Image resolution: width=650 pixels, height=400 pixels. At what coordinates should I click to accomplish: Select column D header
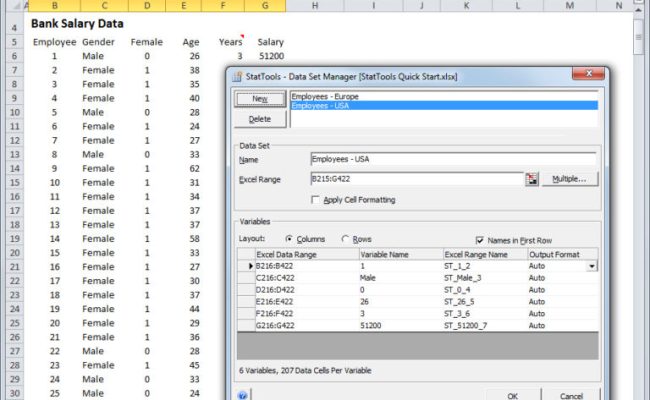[147, 5]
